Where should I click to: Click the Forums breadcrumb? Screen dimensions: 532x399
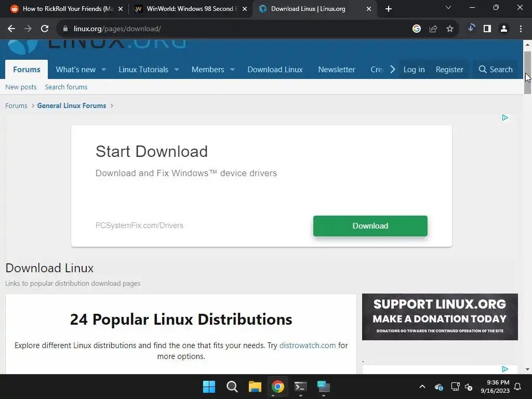point(16,106)
